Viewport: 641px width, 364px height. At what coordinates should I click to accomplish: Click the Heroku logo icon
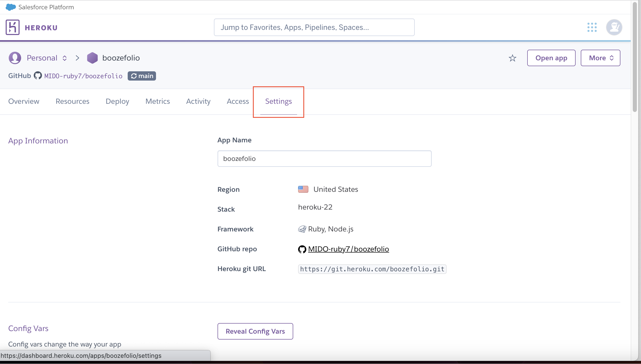tap(13, 27)
